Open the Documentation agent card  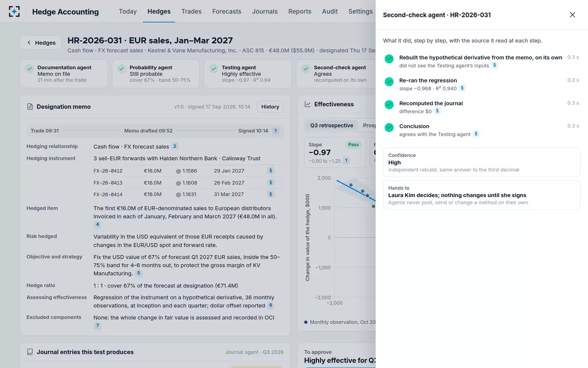(x=64, y=74)
